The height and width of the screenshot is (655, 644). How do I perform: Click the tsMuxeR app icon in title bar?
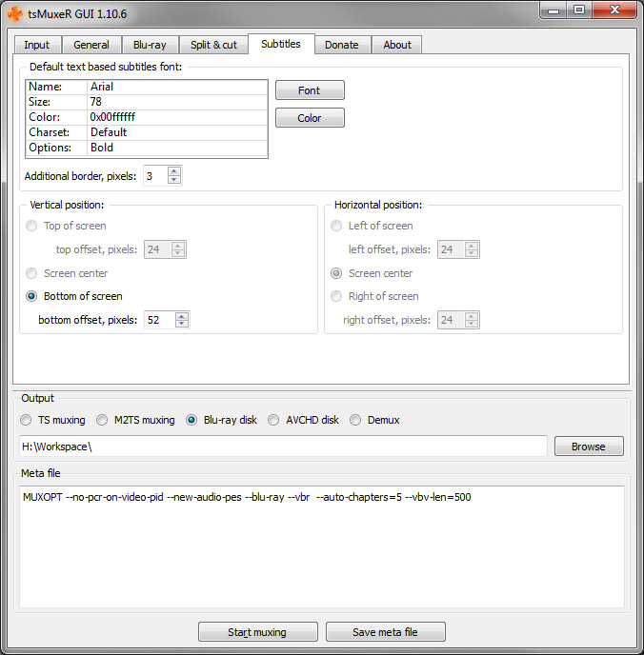pyautogui.click(x=15, y=13)
